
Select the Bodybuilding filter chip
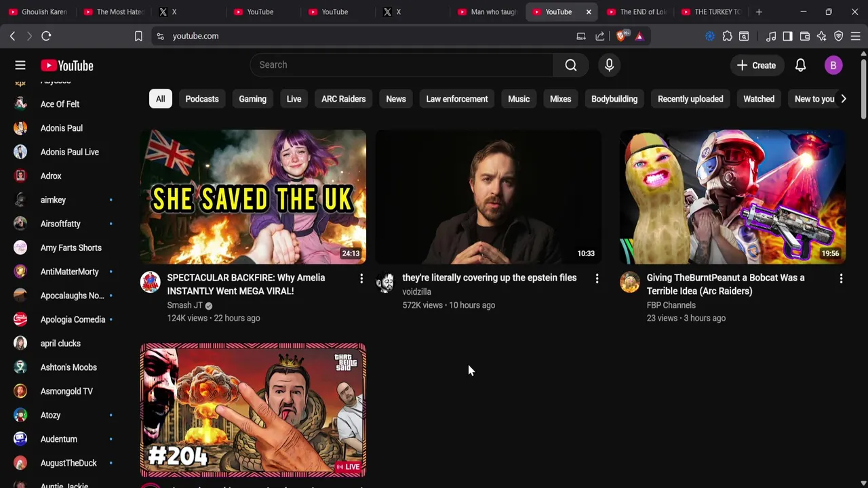point(614,99)
